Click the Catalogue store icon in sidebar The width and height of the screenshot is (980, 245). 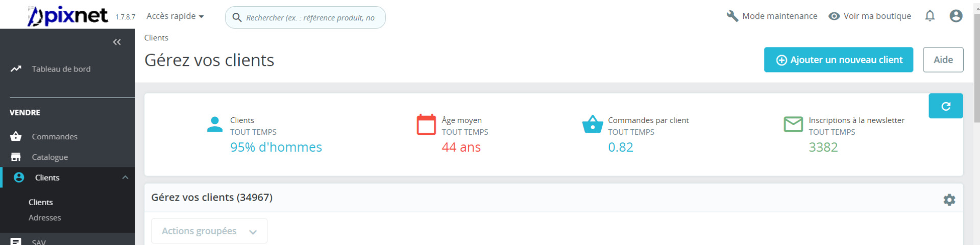click(x=16, y=157)
